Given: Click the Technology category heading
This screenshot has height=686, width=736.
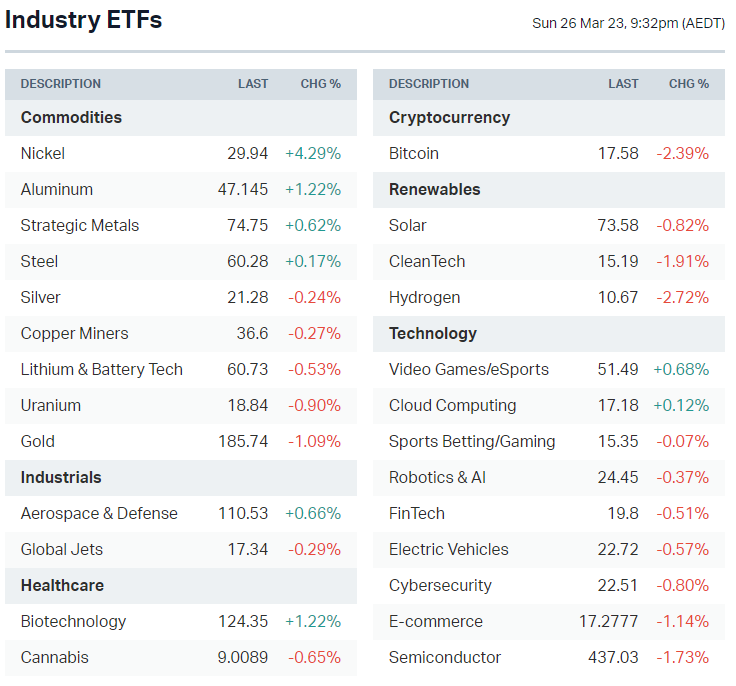Looking at the screenshot, I should pyautogui.click(x=433, y=334).
